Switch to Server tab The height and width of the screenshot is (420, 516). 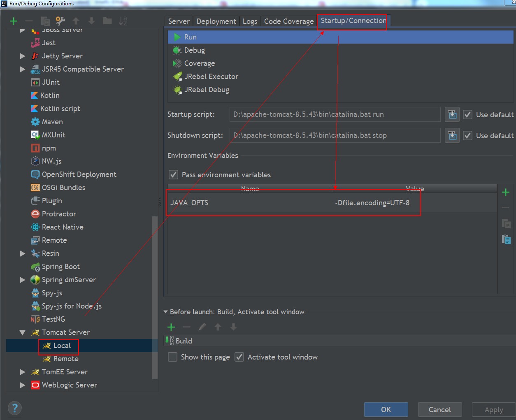pyautogui.click(x=179, y=21)
